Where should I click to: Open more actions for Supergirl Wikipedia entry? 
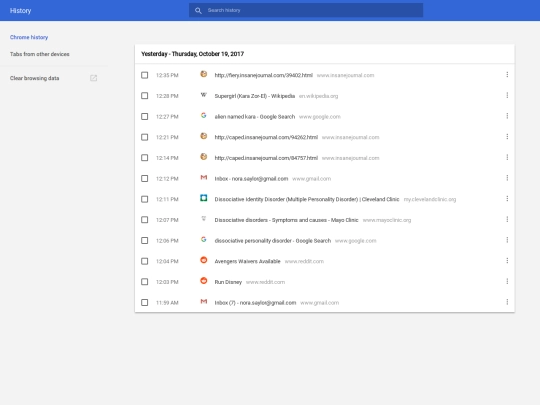(x=507, y=95)
